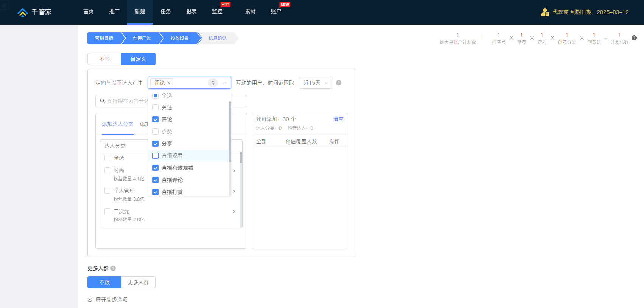This screenshot has width=644, height=308.
Task: Remove the 评论 tag with its x
Action: click(169, 83)
